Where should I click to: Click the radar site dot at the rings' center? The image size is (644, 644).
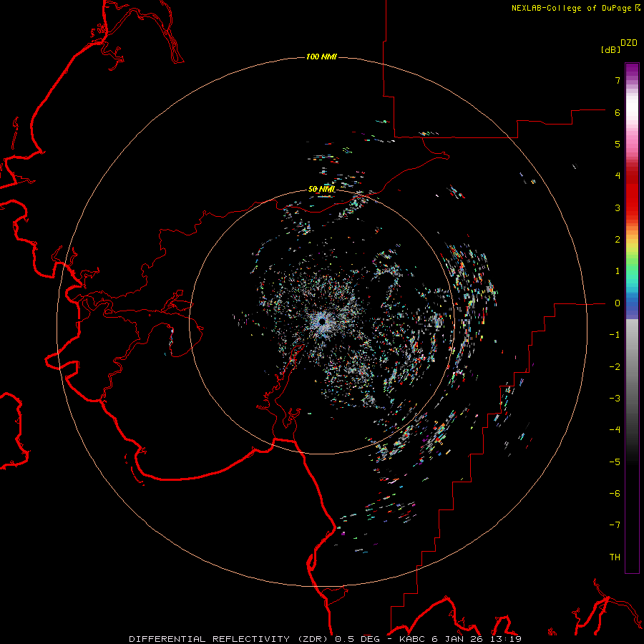(x=322, y=321)
